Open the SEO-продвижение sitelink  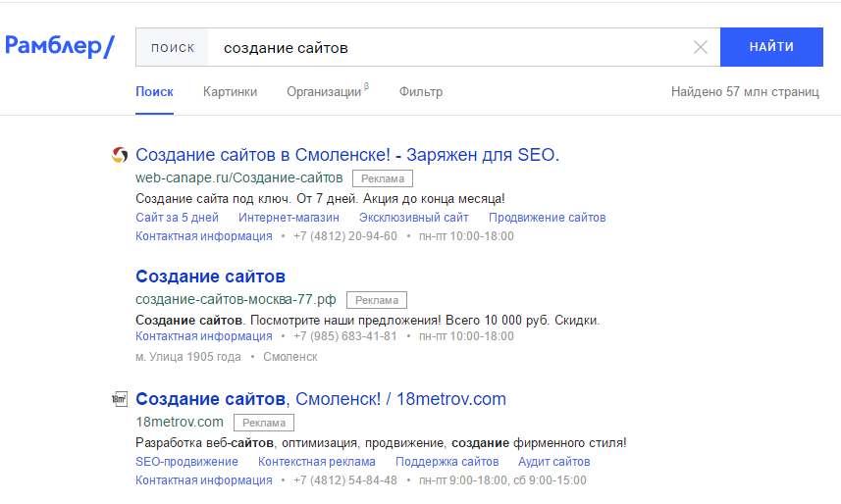click(186, 462)
